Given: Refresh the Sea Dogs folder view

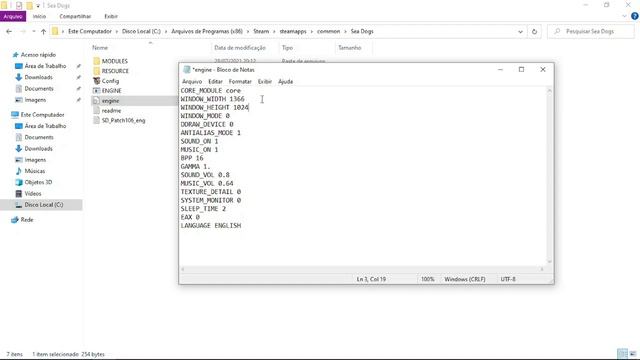Looking at the screenshot, I should pos(534,31).
